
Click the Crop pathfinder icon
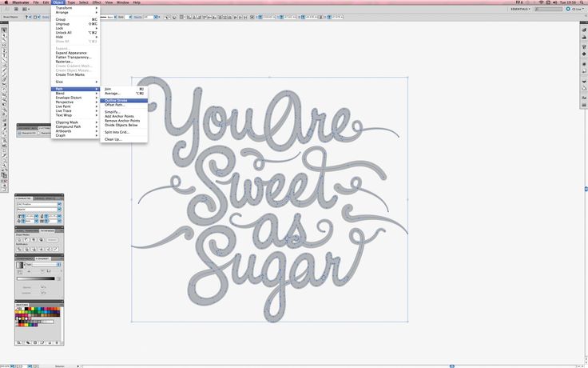click(41, 249)
